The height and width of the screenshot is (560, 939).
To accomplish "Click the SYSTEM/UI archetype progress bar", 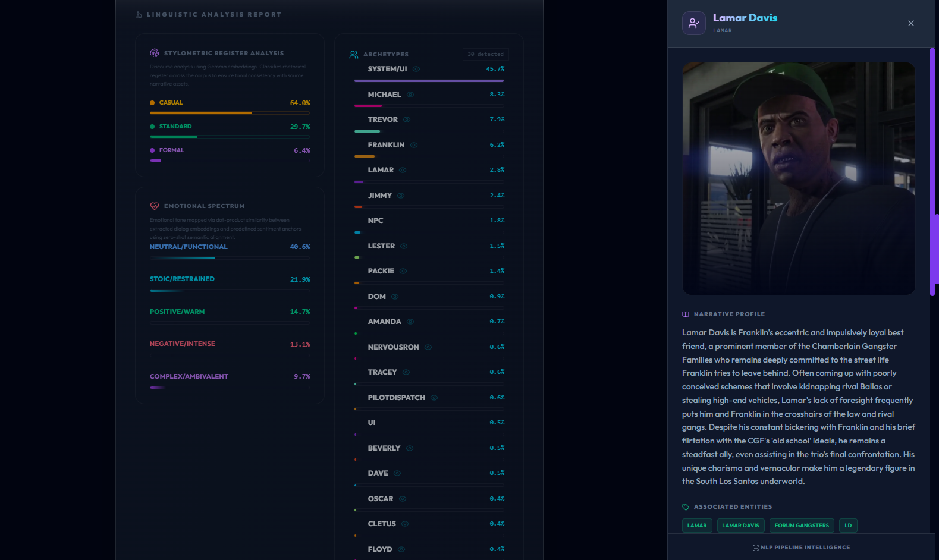I will pos(429,80).
